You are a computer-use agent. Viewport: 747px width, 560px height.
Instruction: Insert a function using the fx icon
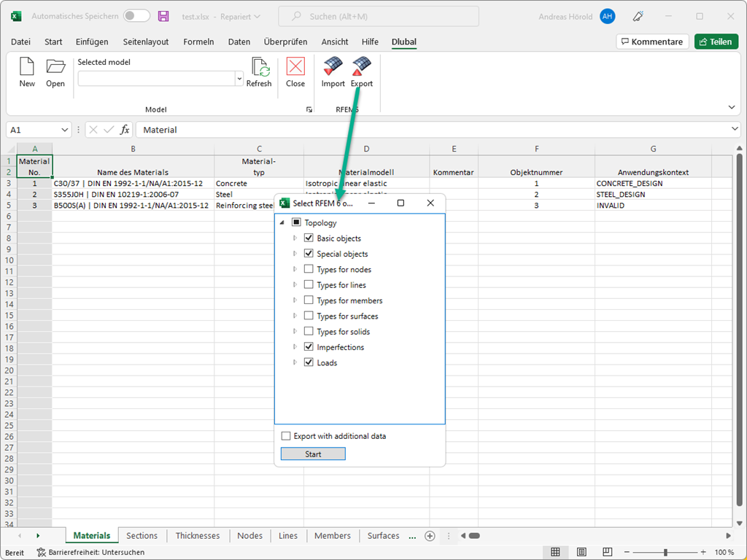tap(124, 129)
